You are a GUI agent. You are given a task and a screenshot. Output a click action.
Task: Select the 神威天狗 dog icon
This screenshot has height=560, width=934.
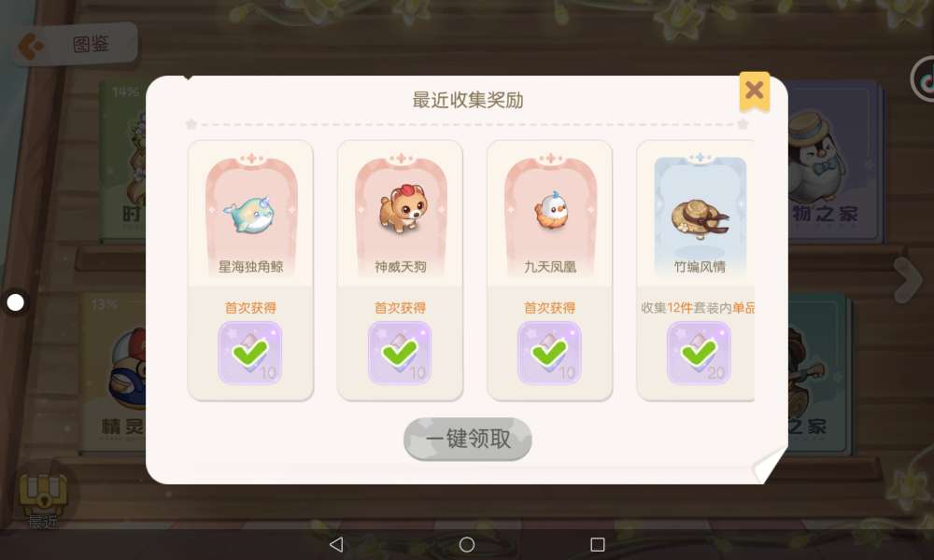click(x=403, y=208)
